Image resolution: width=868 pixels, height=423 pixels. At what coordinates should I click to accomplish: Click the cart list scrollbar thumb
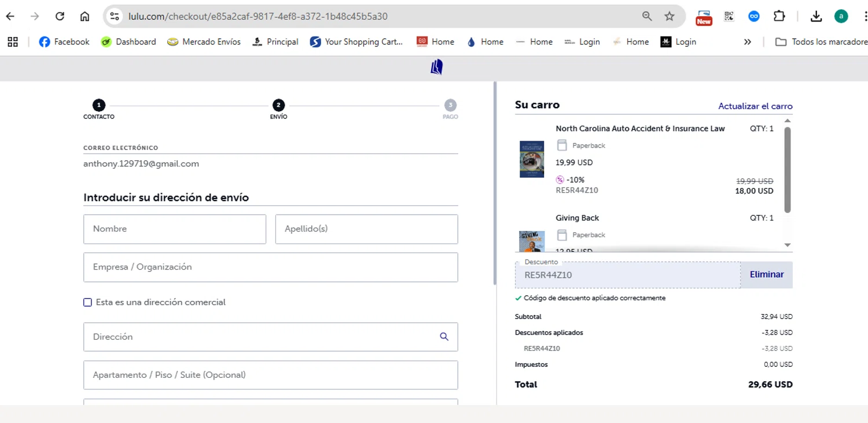(787, 169)
